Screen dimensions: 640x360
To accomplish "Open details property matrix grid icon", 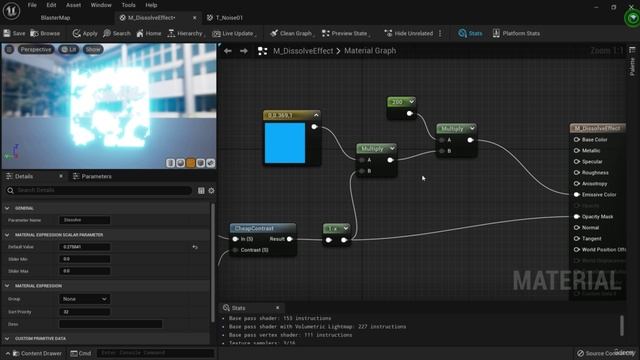I will coord(201,191).
